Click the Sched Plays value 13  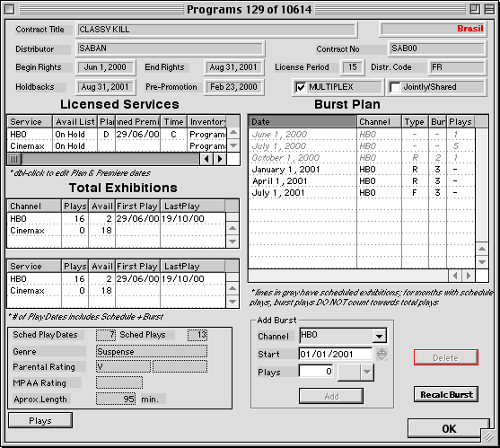197,335
